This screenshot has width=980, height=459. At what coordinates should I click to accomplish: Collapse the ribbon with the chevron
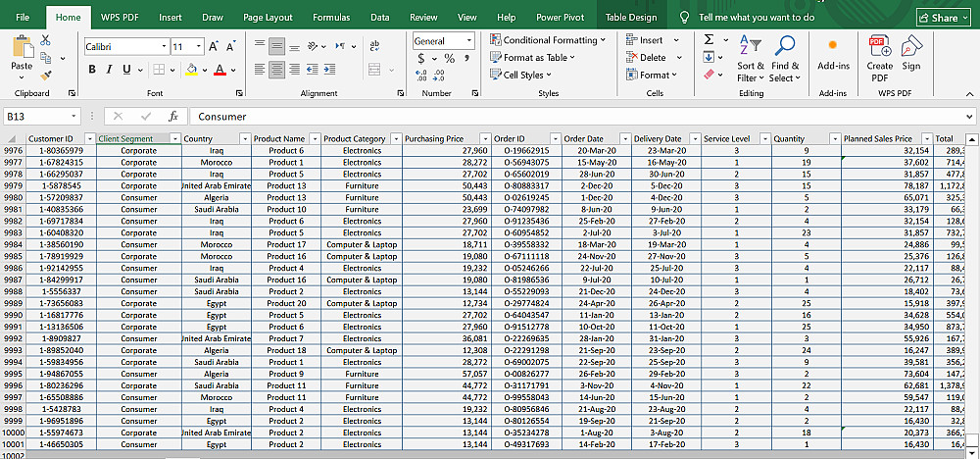click(969, 94)
